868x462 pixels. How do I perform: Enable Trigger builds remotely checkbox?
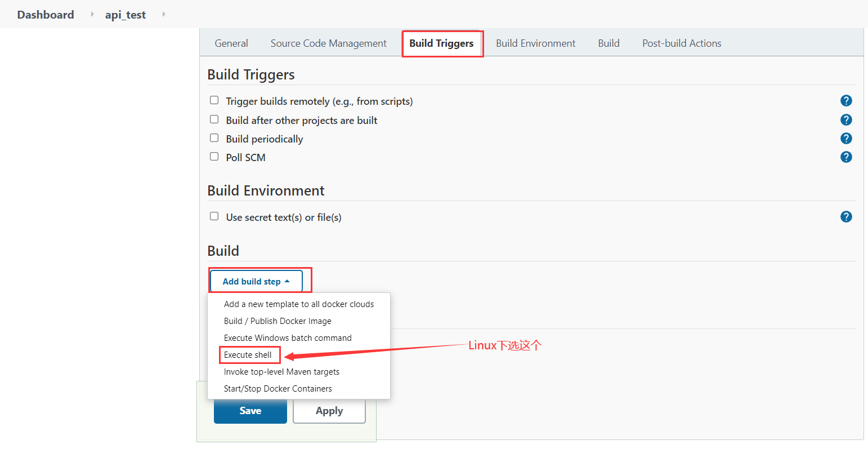pos(214,100)
